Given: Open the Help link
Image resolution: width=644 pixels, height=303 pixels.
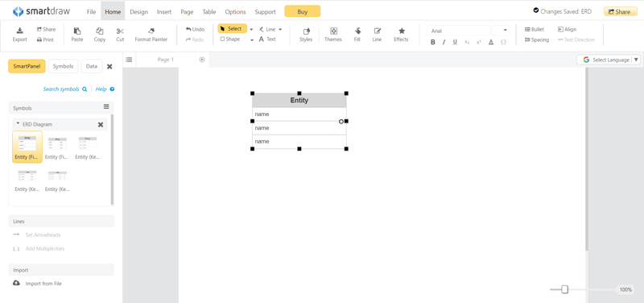Looking at the screenshot, I should tap(105, 89).
